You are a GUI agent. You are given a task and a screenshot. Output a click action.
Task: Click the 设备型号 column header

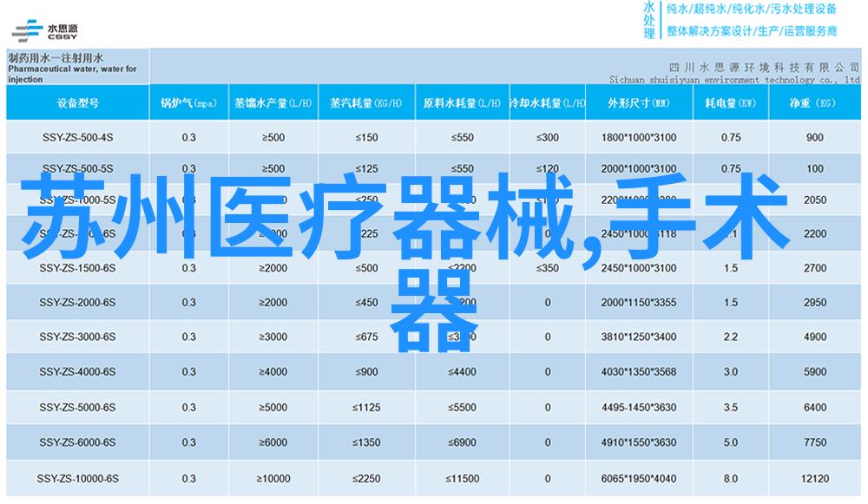78,103
